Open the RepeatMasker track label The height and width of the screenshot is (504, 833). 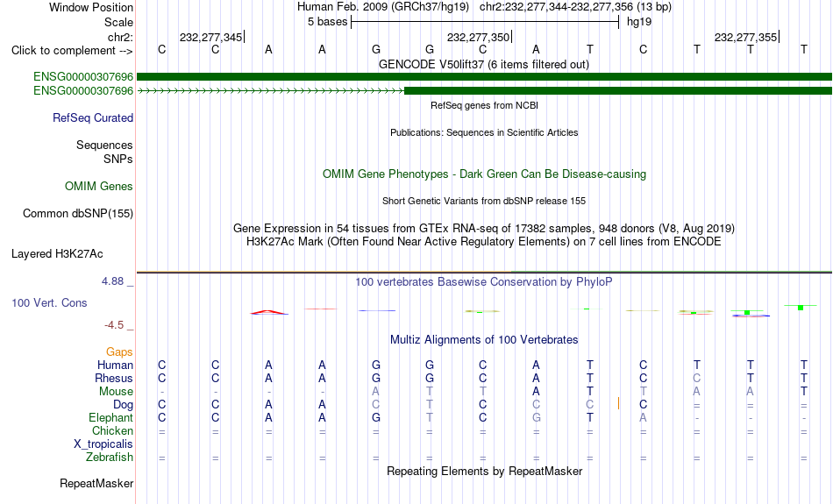coord(96,483)
